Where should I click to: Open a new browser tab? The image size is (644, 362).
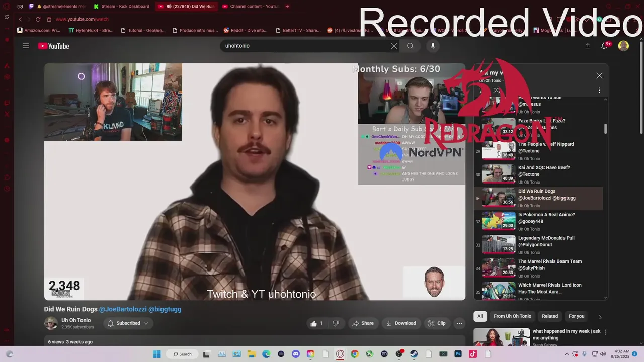(287, 7)
